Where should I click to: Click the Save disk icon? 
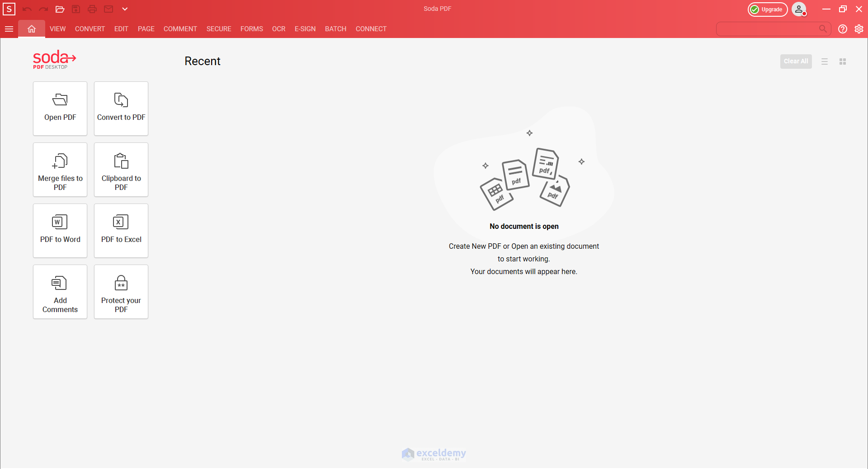point(76,9)
